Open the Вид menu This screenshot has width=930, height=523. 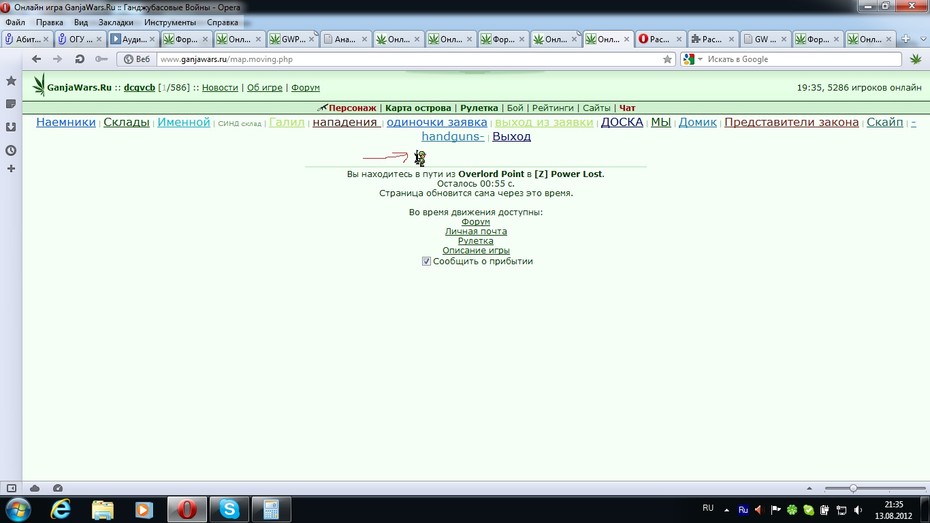(81, 22)
